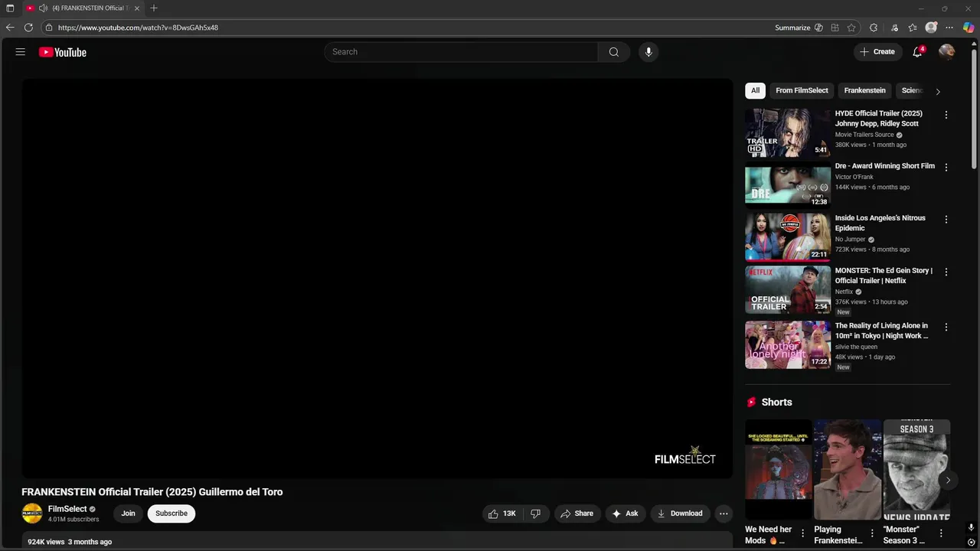The width and height of the screenshot is (980, 551).
Task: Open options for 'We Need her Mods' short
Action: [802, 533]
